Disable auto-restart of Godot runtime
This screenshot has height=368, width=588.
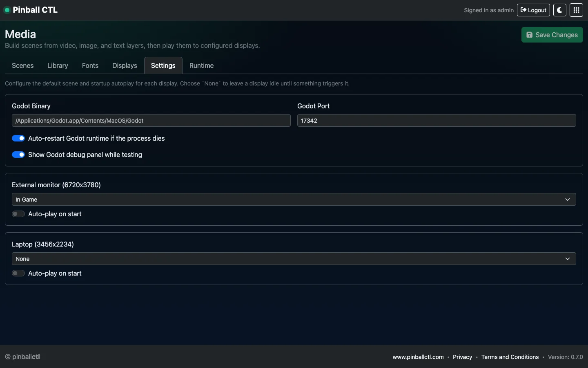pyautogui.click(x=18, y=138)
